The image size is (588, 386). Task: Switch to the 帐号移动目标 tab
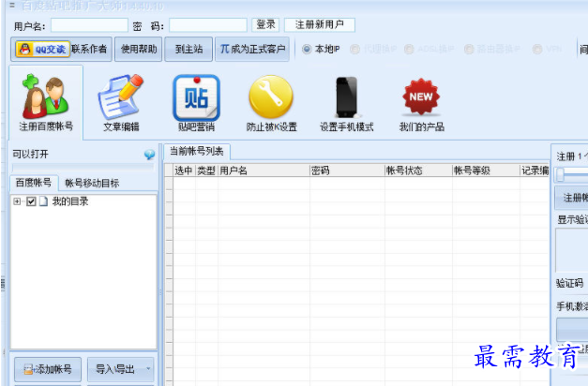click(92, 183)
